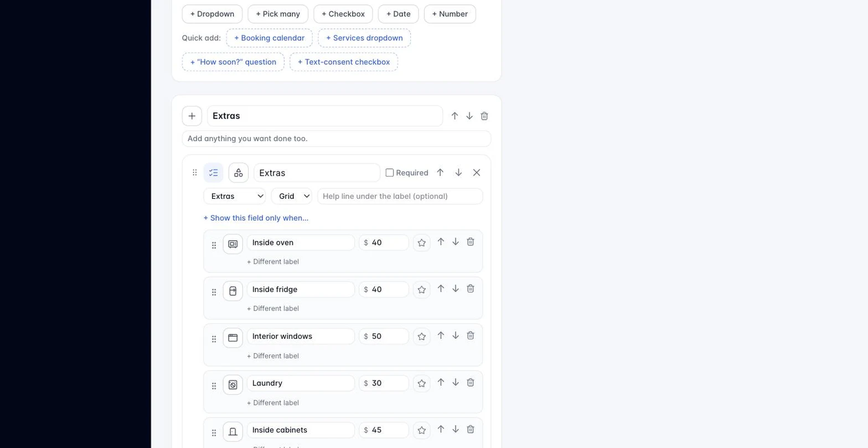Open the Extras field icon picker
Viewport: 868px width, 448px height.
(239, 173)
